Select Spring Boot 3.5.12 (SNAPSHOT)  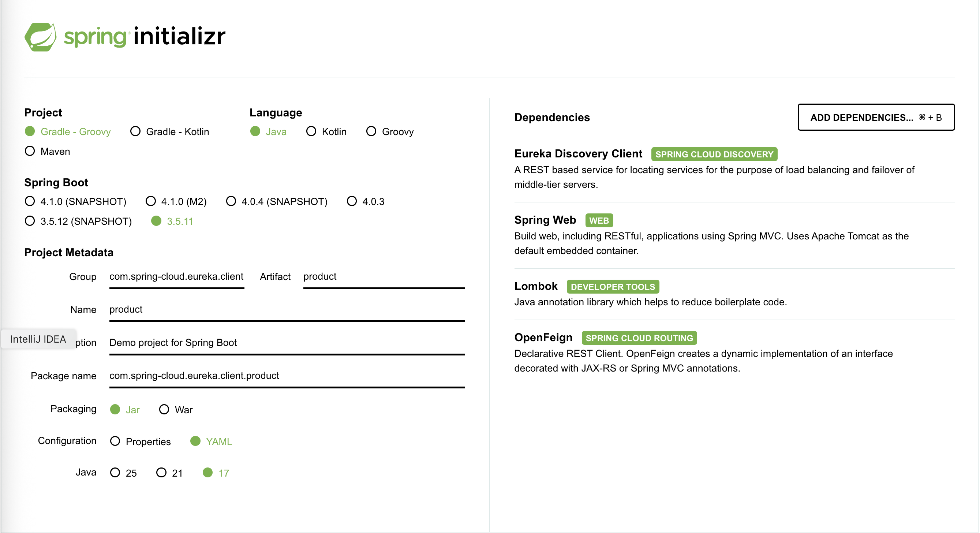[78, 221]
